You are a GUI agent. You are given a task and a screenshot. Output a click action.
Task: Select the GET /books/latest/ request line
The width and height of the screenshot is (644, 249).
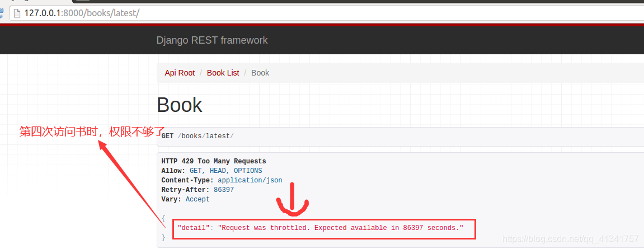[x=198, y=136]
